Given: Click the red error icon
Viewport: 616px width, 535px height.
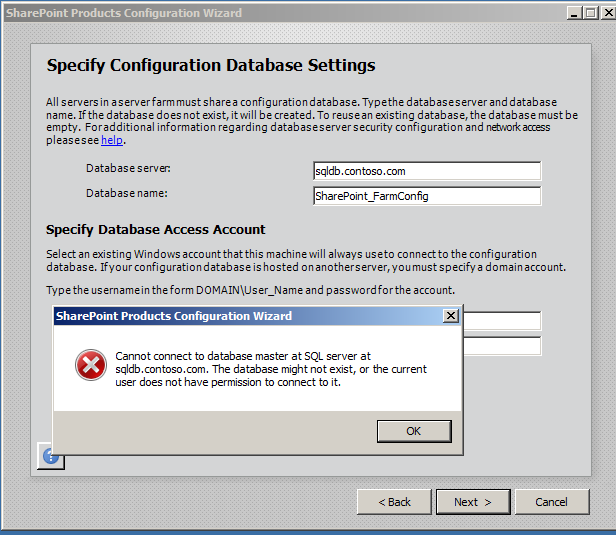Looking at the screenshot, I should coord(91,365).
